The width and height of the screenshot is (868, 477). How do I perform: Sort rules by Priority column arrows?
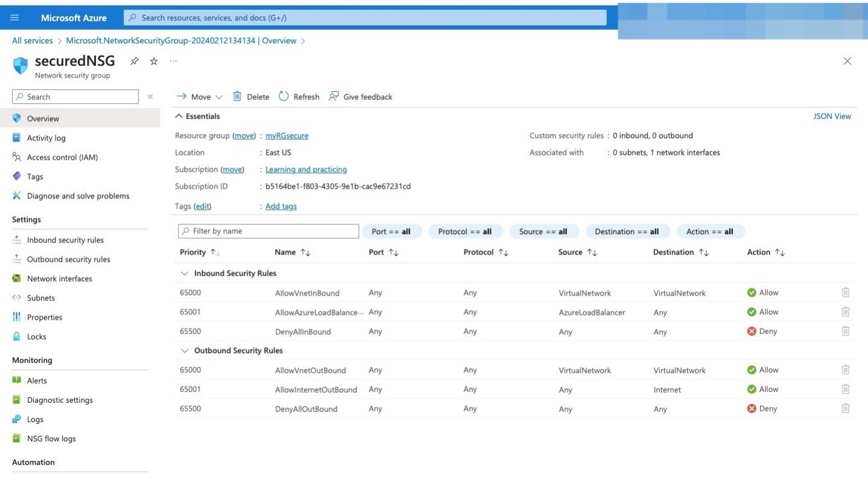click(215, 252)
